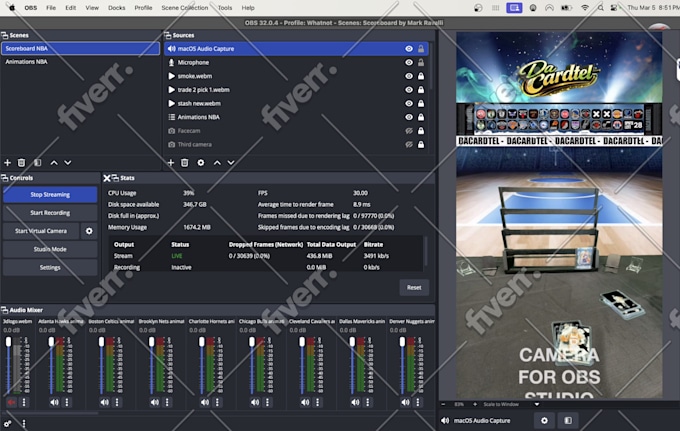Viewport: 680px width, 431px height.
Task: Enable Studio Mode
Action: (x=50, y=249)
